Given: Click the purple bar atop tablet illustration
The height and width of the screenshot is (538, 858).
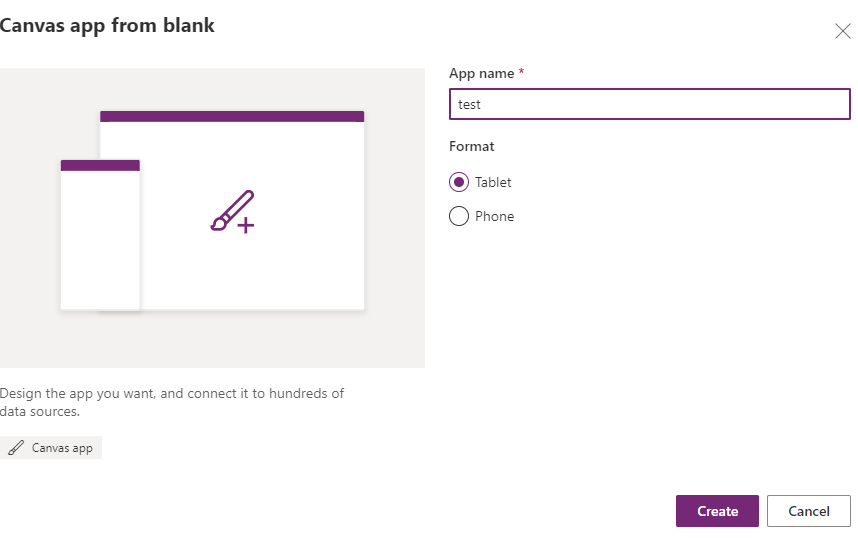Looking at the screenshot, I should (232, 117).
